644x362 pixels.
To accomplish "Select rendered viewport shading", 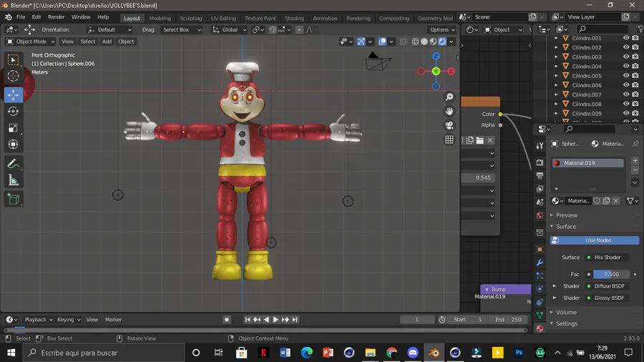I will pos(442,41).
